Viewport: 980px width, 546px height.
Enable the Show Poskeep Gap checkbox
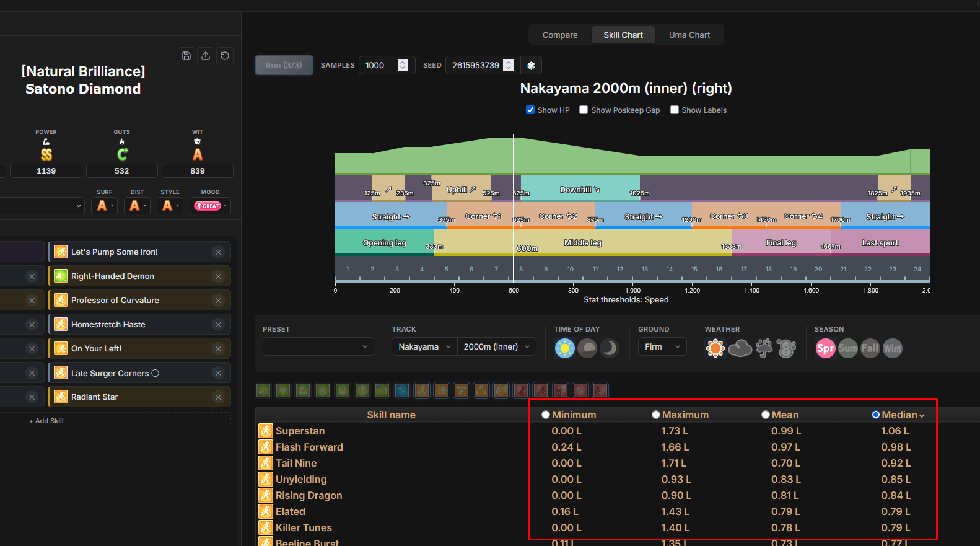pyautogui.click(x=584, y=110)
